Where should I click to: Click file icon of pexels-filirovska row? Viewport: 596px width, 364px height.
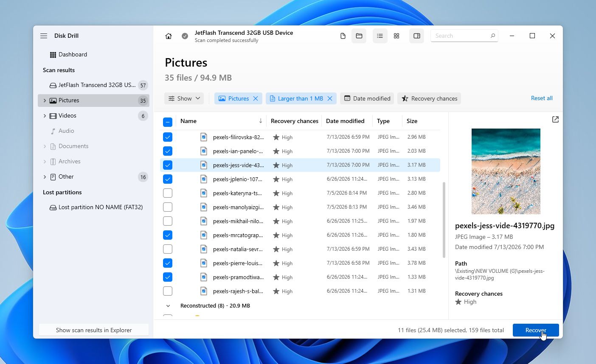204,137
